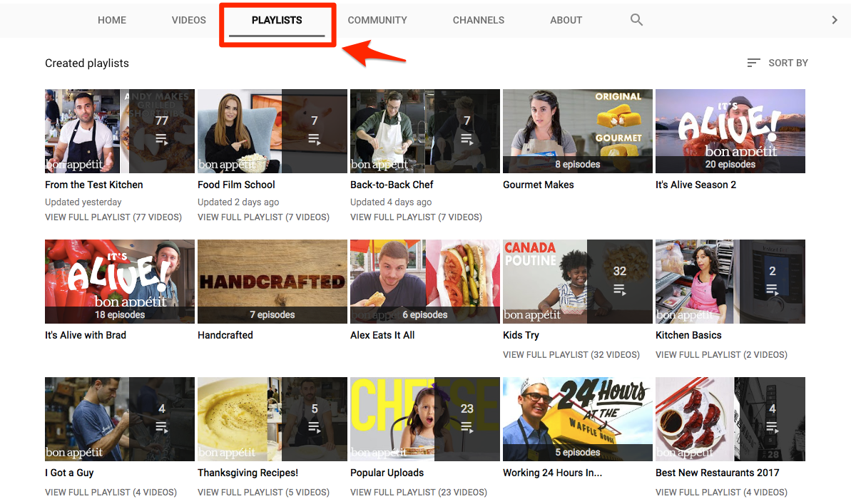This screenshot has height=504, width=851.
Task: Click the I Got a Guy title
Action: click(69, 473)
